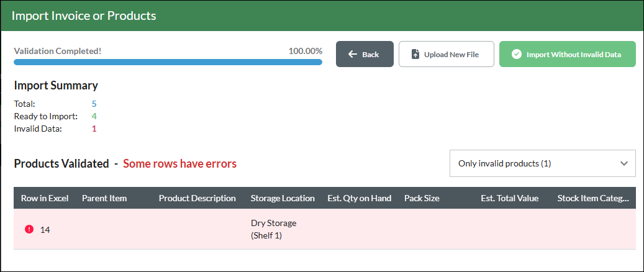Click the Ready to Import value 4

coord(94,116)
